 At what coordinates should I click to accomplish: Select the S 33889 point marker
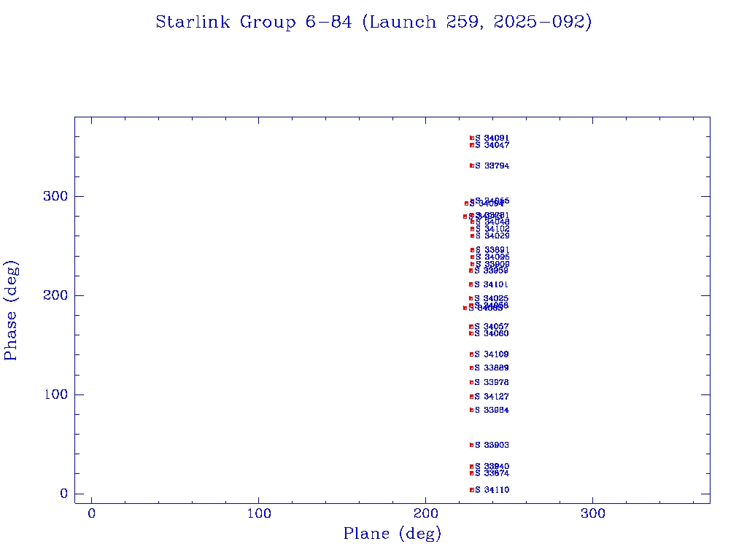(472, 367)
